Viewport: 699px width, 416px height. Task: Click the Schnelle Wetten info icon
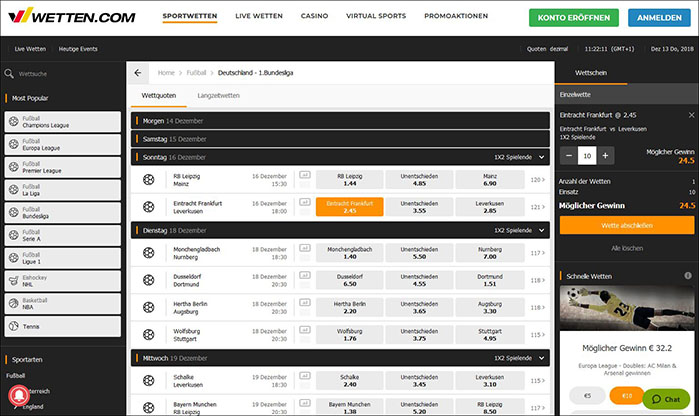(x=688, y=276)
